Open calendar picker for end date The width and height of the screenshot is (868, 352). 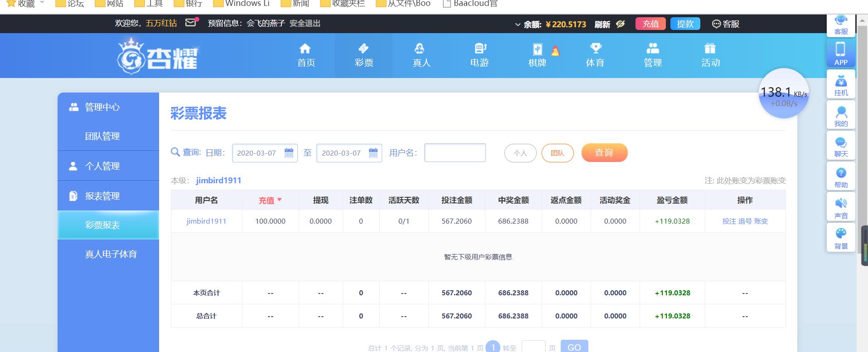pyautogui.click(x=373, y=153)
